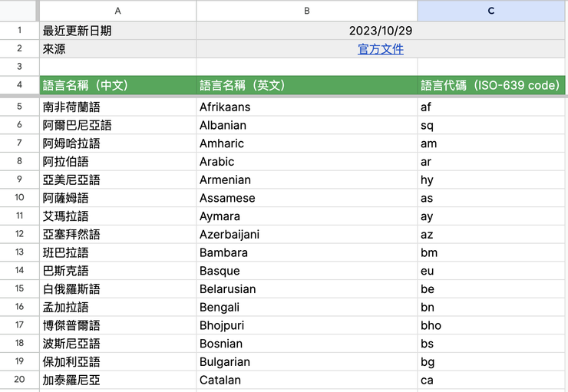568x392 pixels.
Task: Select row 12 header number
Action: 19,234
